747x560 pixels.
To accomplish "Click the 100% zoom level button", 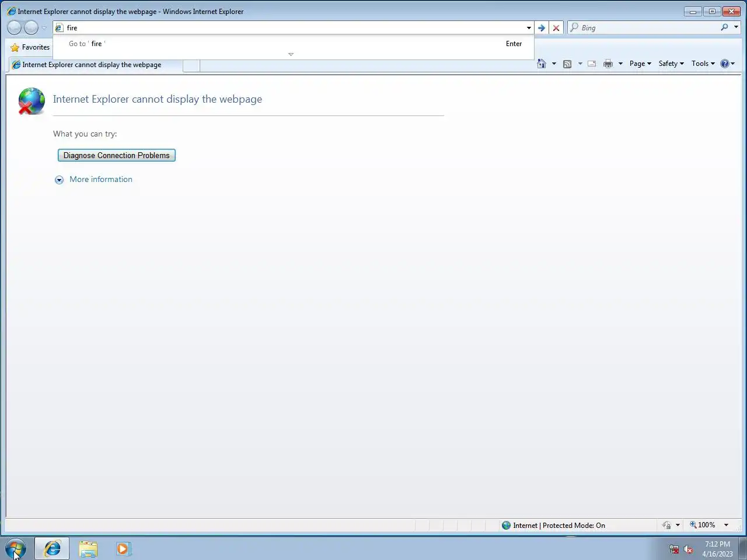I will pos(702,525).
